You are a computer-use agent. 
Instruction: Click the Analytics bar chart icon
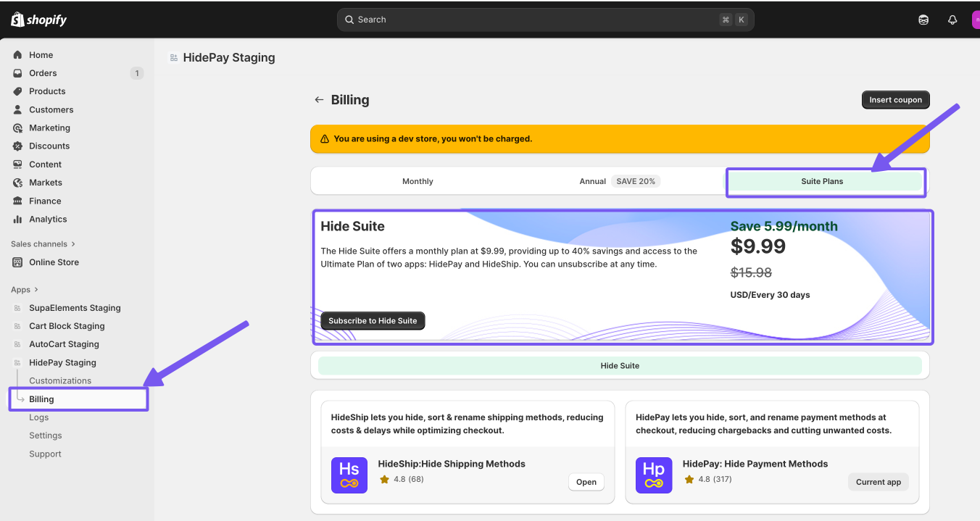coord(17,219)
